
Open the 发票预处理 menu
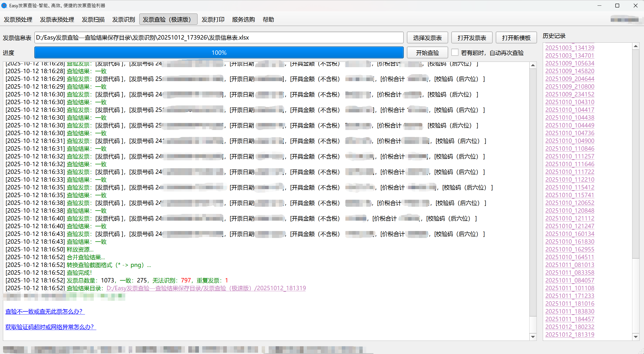click(18, 19)
